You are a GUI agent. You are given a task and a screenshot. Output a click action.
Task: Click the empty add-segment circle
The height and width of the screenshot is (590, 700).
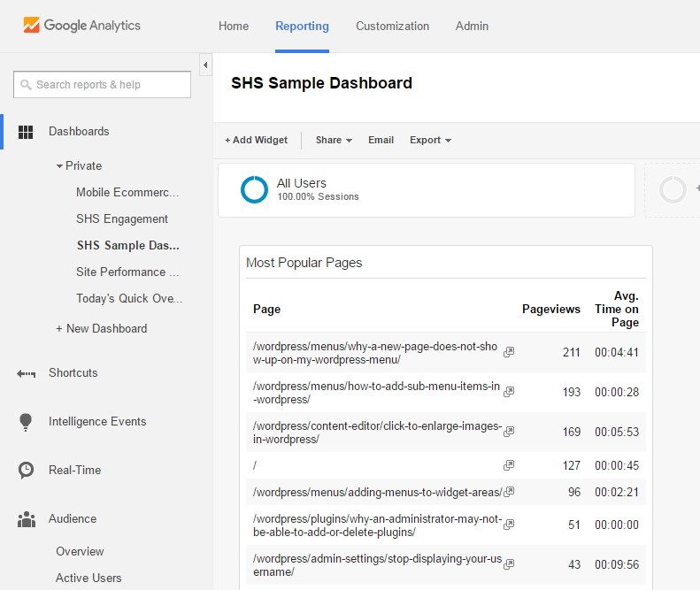click(673, 189)
